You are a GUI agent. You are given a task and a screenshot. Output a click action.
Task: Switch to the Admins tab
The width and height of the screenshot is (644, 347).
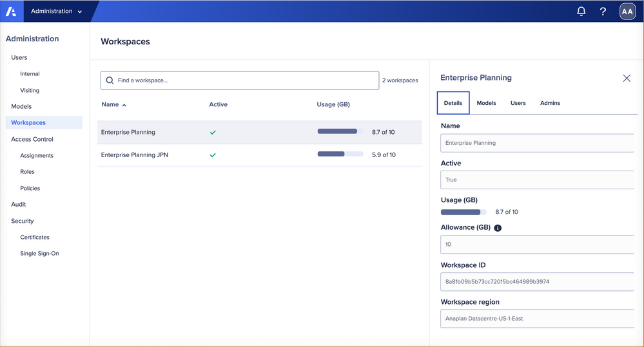point(550,103)
